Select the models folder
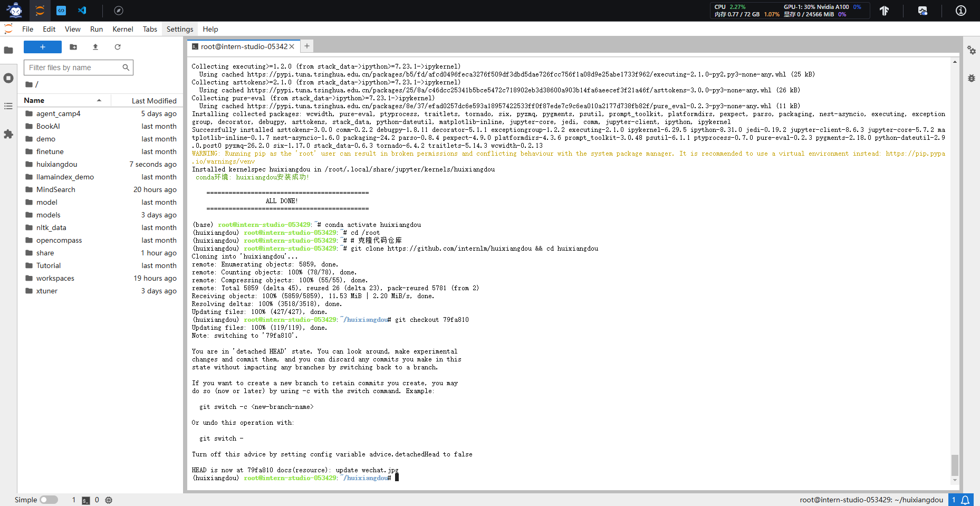980x506 pixels. point(100,215)
